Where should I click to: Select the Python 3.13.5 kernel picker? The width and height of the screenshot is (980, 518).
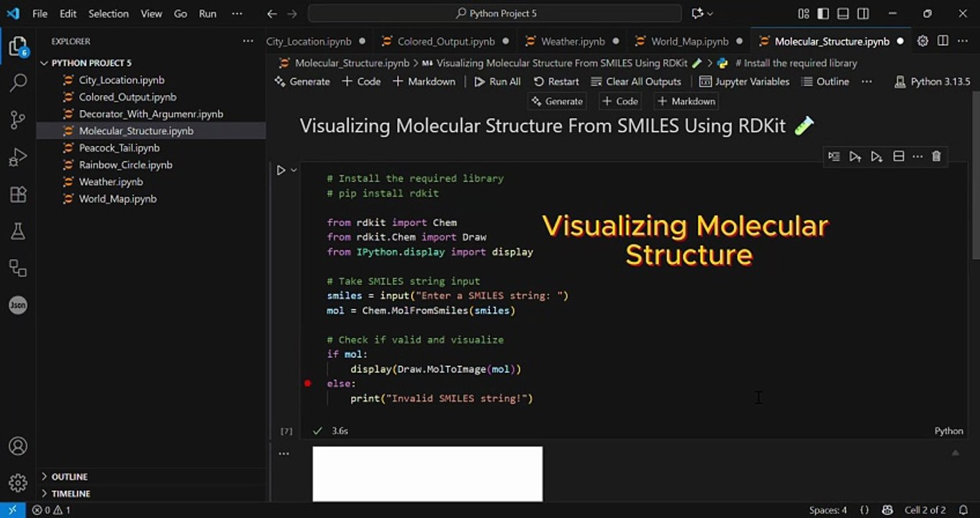point(933,81)
